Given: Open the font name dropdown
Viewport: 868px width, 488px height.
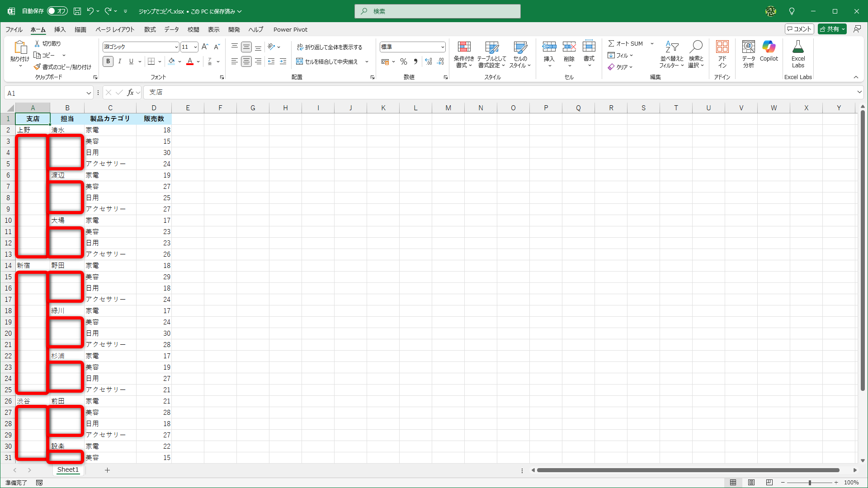Looking at the screenshot, I should click(x=176, y=47).
